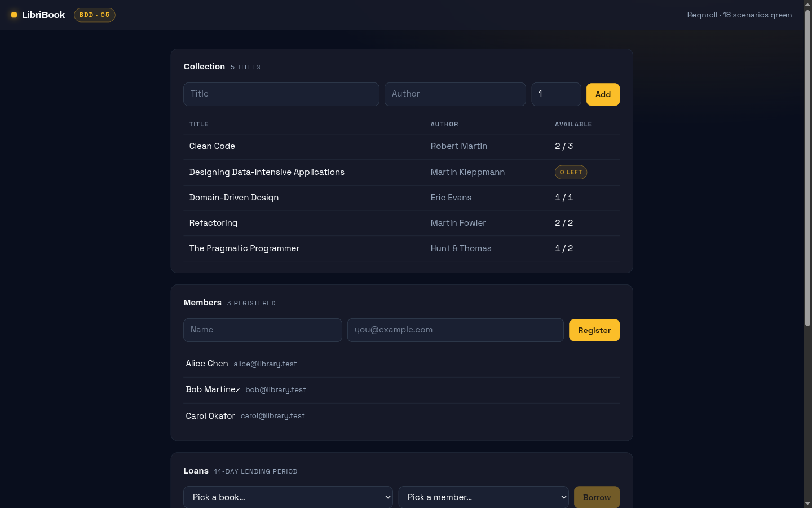812x508 pixels.
Task: Focus the book Title input field
Action: point(281,94)
